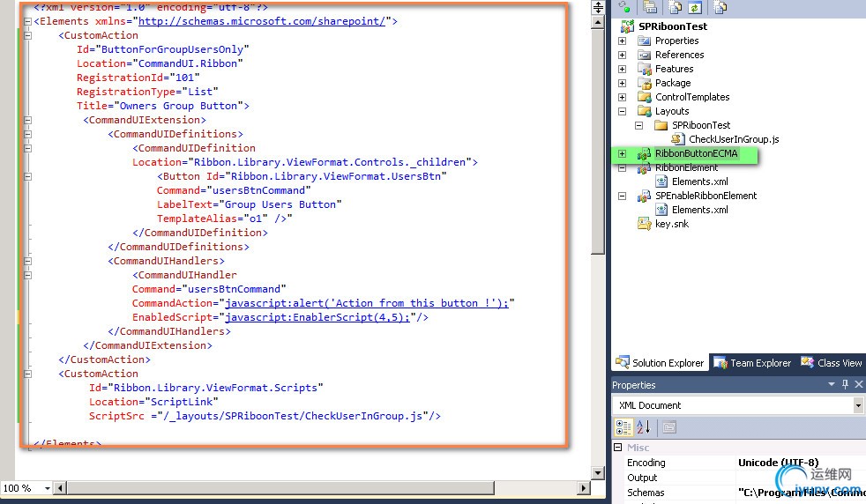This screenshot has height=504, width=866.
Task: Click the Layouts mapped folder icon
Action: click(x=644, y=111)
